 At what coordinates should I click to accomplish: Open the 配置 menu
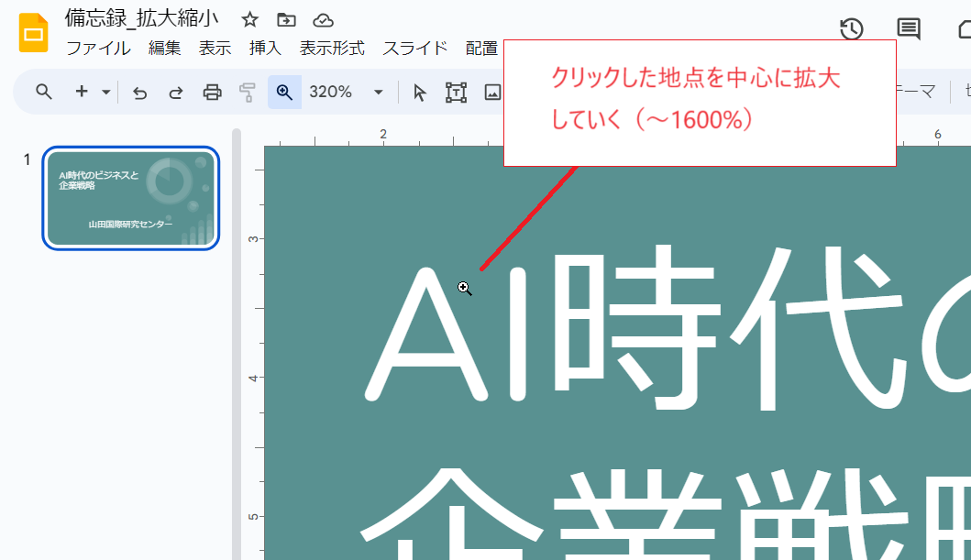481,49
